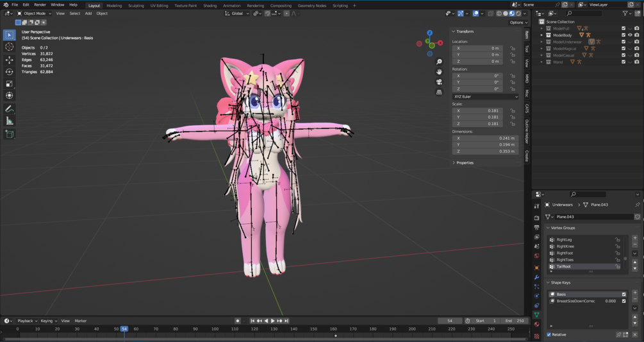Open the Particles properties tab icon
This screenshot has width=644, height=342.
[536, 287]
